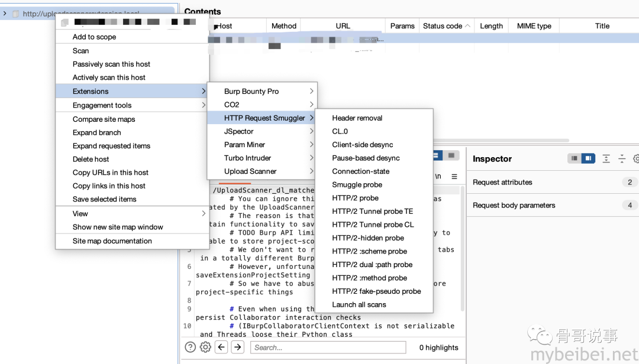Choose Add to scope
Screen dimensions: 639x364
pos(133,37)
